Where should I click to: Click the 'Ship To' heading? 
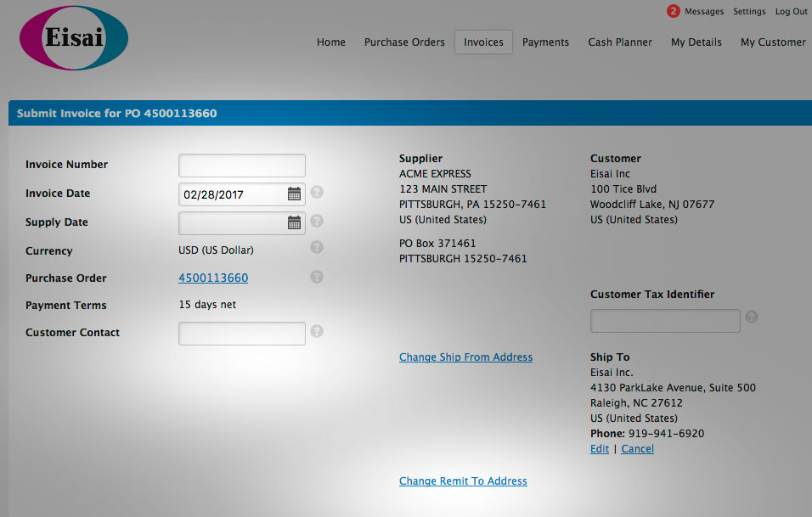pos(610,357)
